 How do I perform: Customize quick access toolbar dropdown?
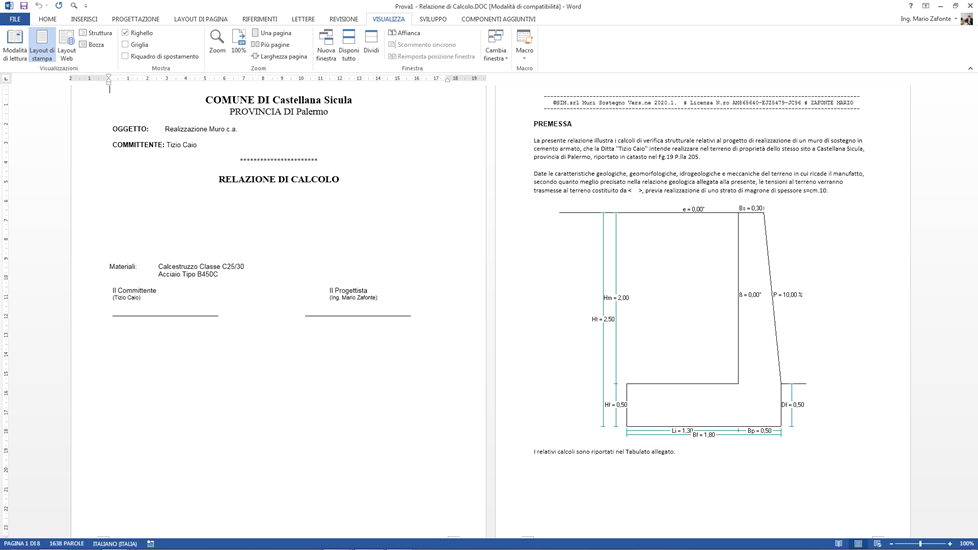coord(86,6)
